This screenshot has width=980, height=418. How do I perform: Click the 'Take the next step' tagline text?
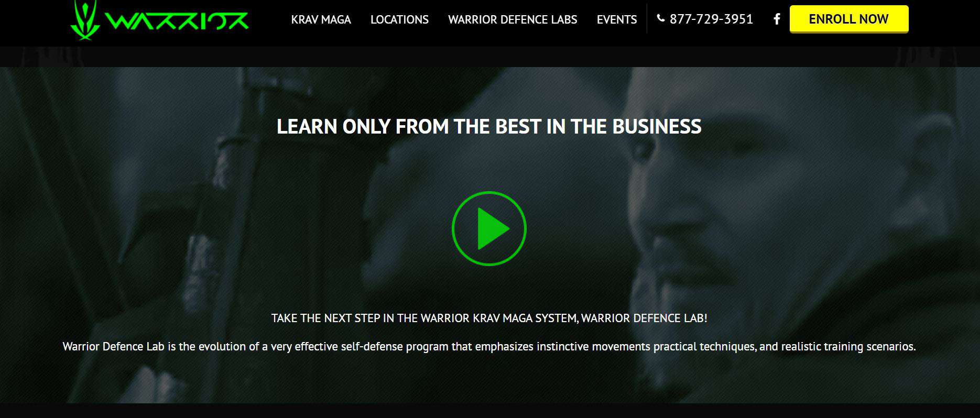(x=489, y=318)
